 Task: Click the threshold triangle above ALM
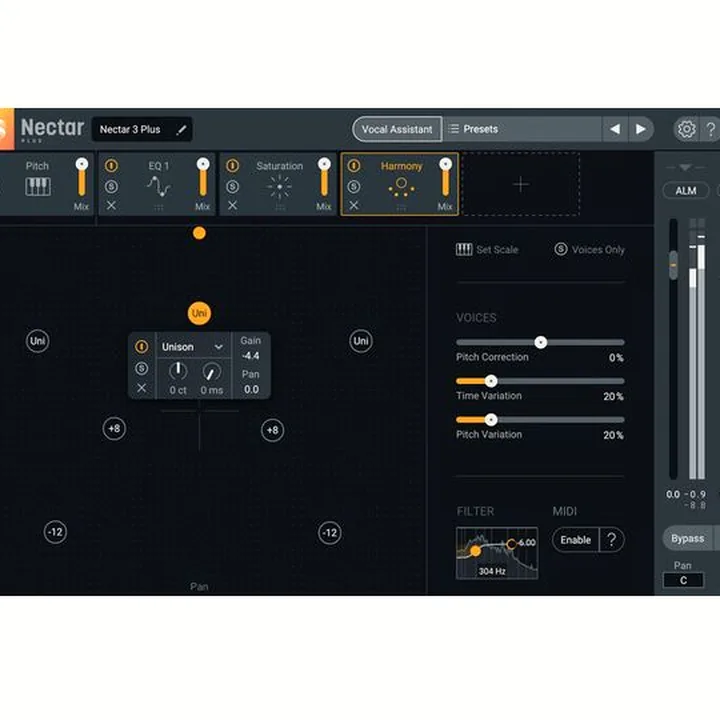[x=685, y=168]
